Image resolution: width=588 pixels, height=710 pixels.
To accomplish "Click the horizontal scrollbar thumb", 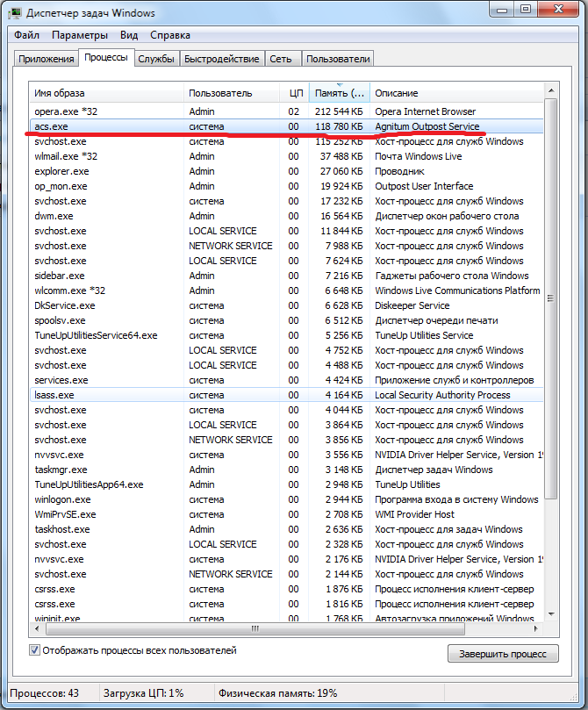I will coord(255,628).
